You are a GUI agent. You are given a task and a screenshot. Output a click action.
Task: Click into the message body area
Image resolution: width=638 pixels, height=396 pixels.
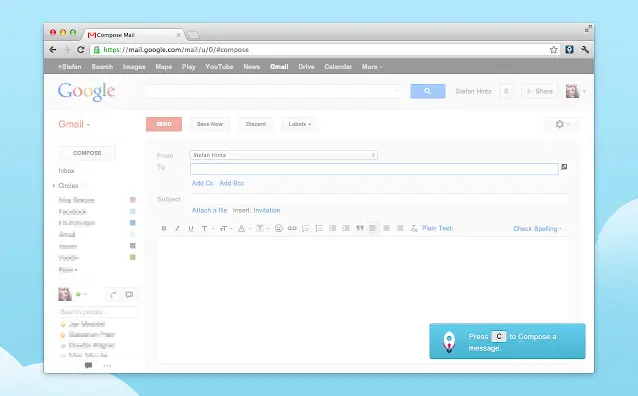tap(362, 299)
